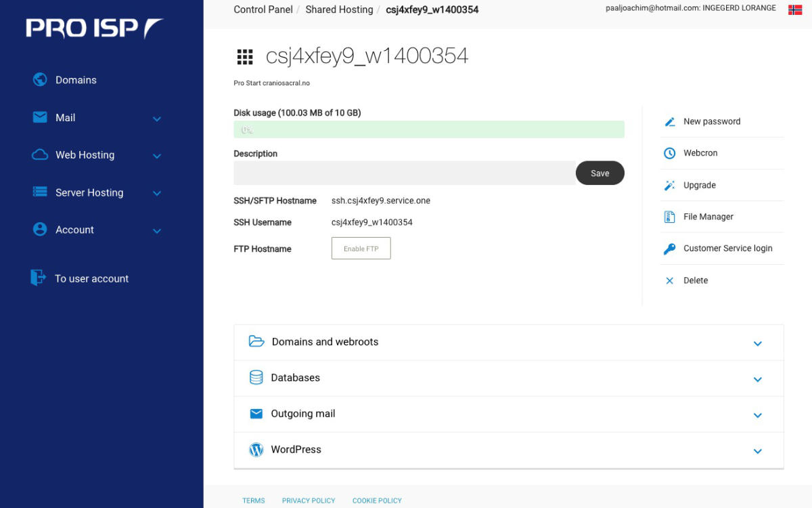Open Server Hosting in the sidebar
Viewport: 812px width, 508px height.
(89, 192)
